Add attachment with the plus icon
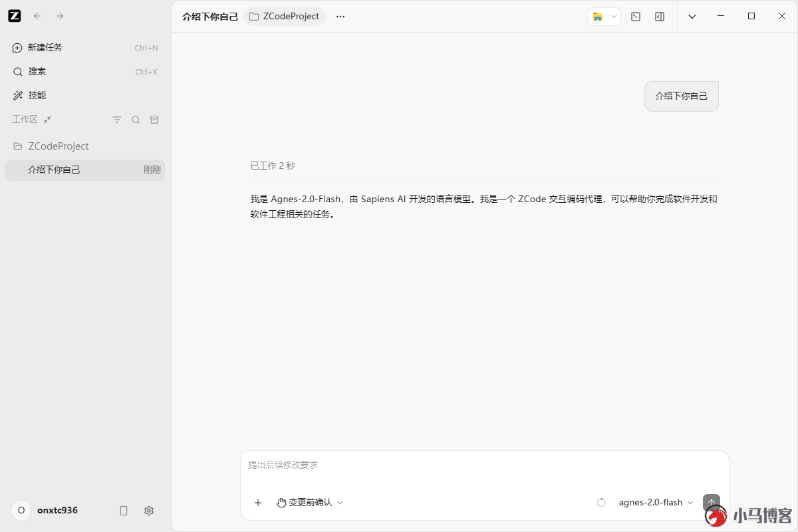The width and height of the screenshot is (798, 532). click(x=258, y=503)
